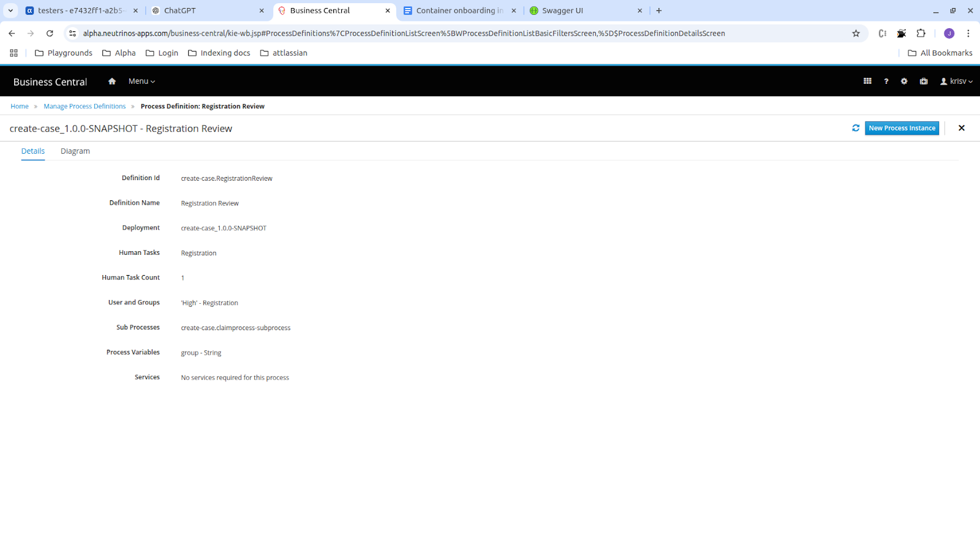Go to Business Central home icon
The height and width of the screenshot is (558, 980).
[x=111, y=81]
